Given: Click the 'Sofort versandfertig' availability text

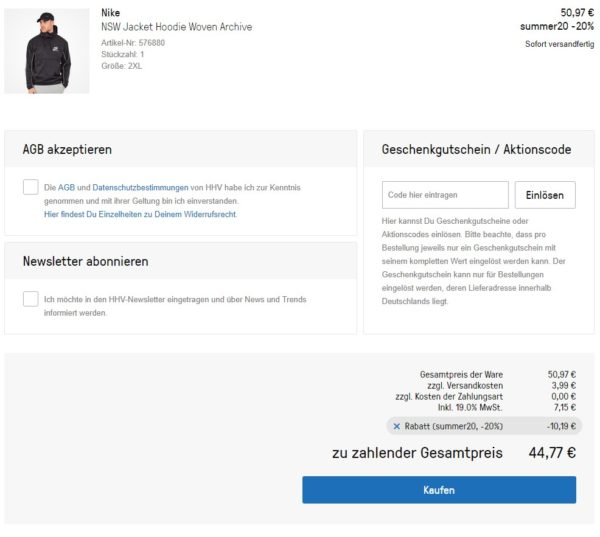Looking at the screenshot, I should pos(559,44).
